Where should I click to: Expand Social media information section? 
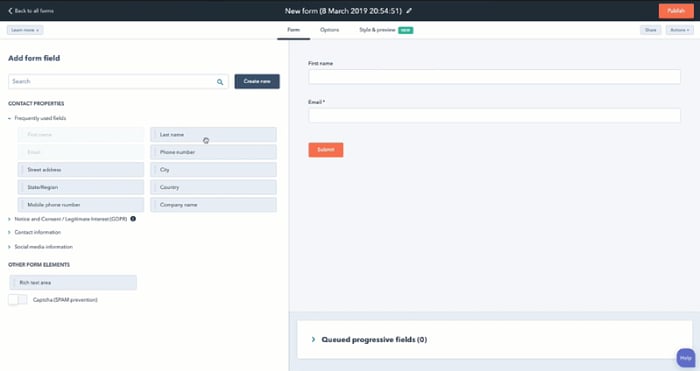pos(40,246)
